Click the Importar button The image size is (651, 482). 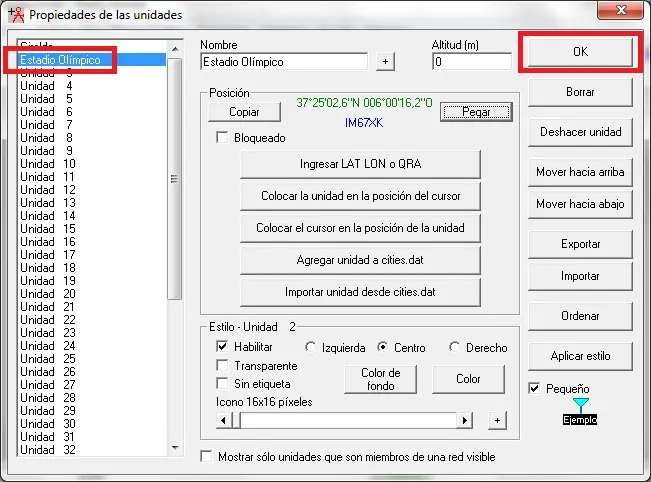[580, 276]
